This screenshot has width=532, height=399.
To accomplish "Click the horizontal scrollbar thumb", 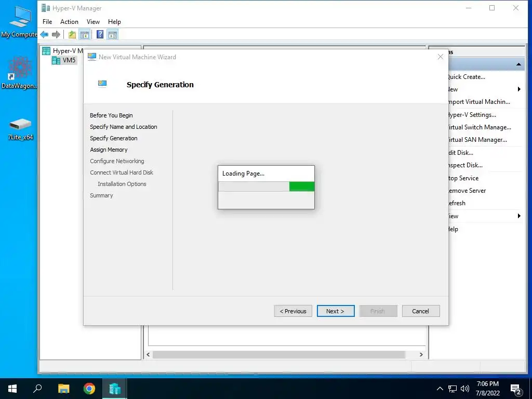I will (x=278, y=354).
